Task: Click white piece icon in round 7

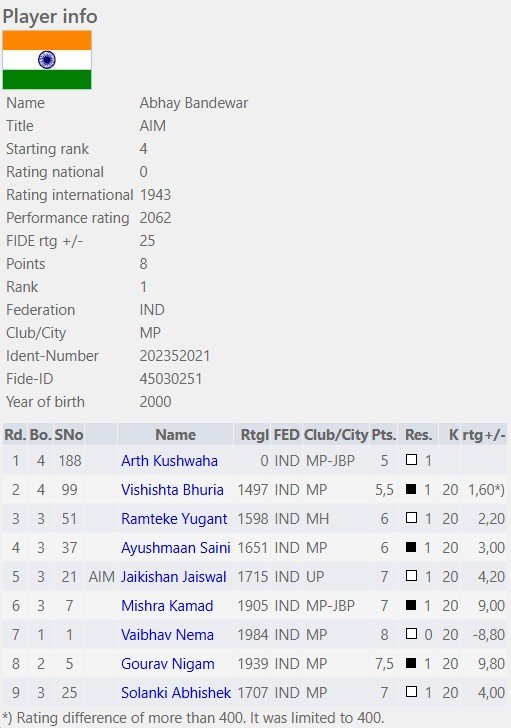Action: click(411, 634)
